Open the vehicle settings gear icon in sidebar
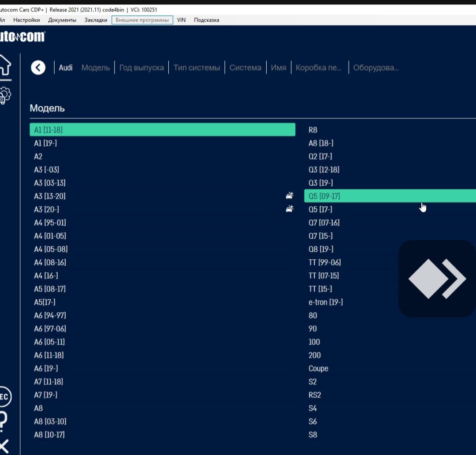The height and width of the screenshot is (455, 476). pyautogui.click(x=5, y=96)
